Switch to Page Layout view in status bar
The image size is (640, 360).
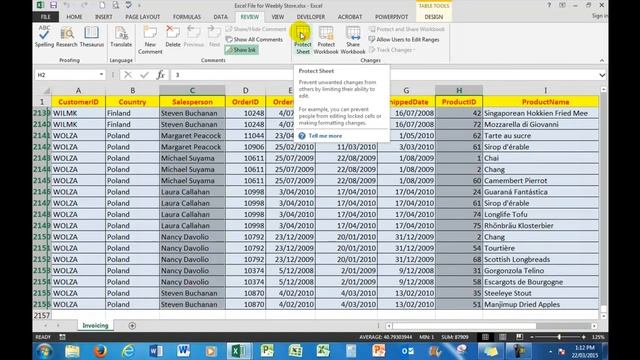pyautogui.click(x=502, y=337)
